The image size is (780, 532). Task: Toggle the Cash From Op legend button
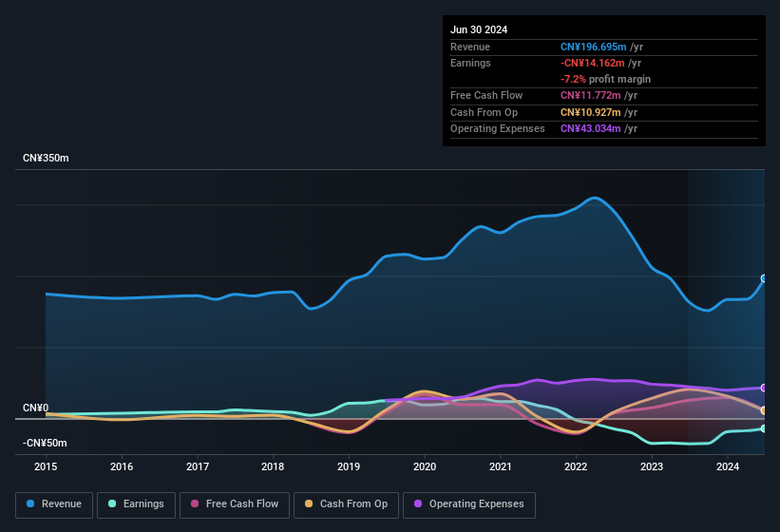[346, 504]
